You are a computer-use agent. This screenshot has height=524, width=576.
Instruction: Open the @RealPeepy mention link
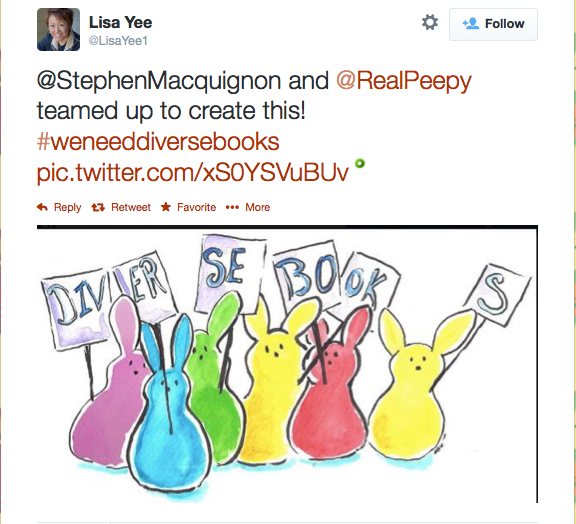pyautogui.click(x=404, y=82)
